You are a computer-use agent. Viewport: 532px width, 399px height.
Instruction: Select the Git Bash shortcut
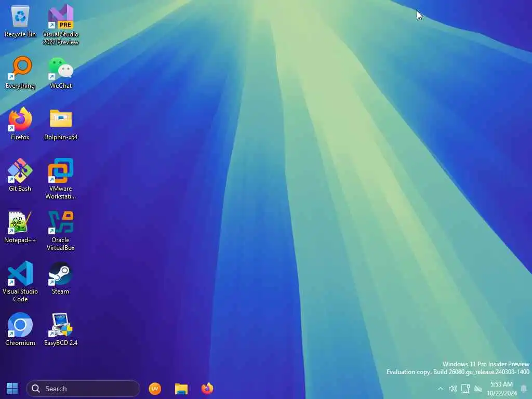tap(20, 175)
